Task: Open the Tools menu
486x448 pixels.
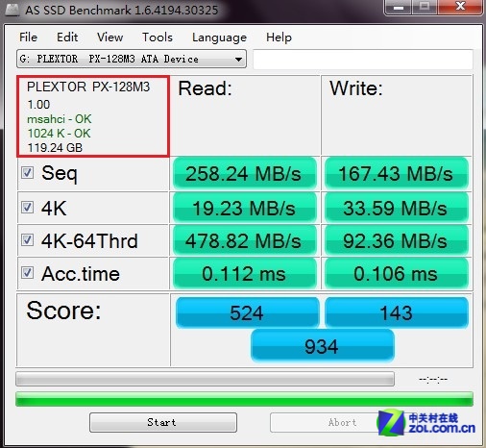Action: pos(158,37)
